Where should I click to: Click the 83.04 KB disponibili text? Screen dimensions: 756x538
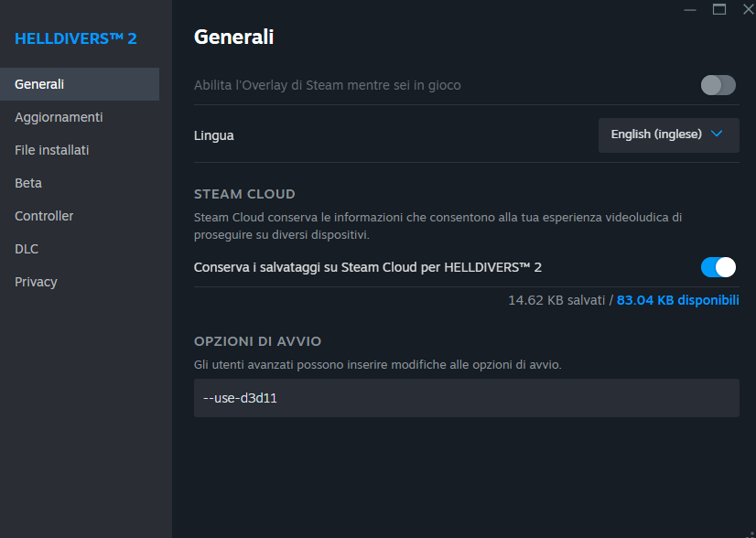677,300
